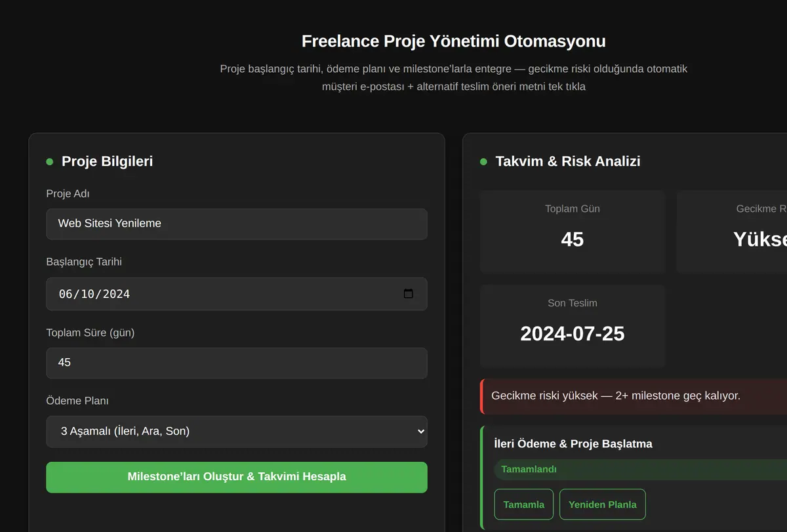Viewport: 787px width, 532px height.
Task: Open the calendar picker icon in date field
Action: tap(408, 294)
